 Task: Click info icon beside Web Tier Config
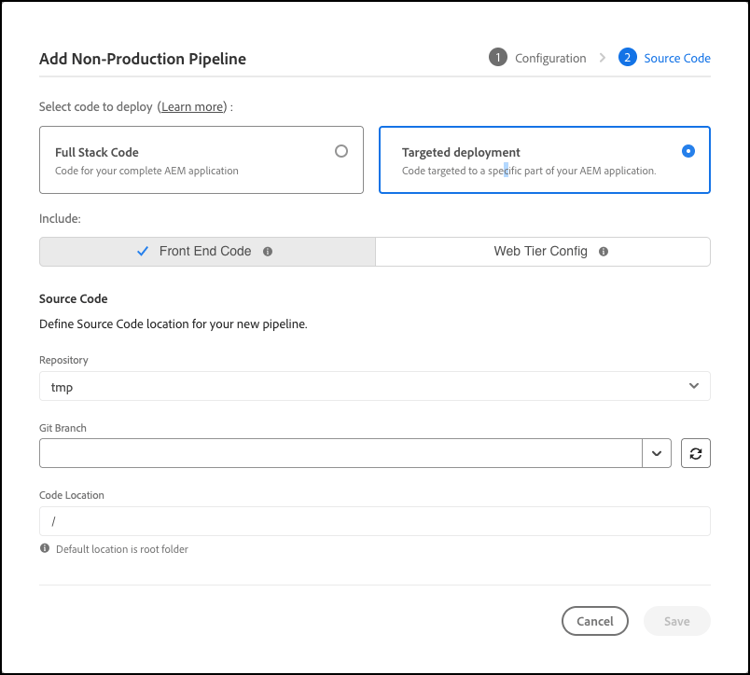click(604, 252)
